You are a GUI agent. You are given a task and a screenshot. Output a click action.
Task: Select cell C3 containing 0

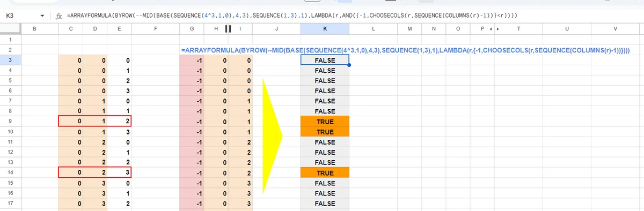(71, 61)
